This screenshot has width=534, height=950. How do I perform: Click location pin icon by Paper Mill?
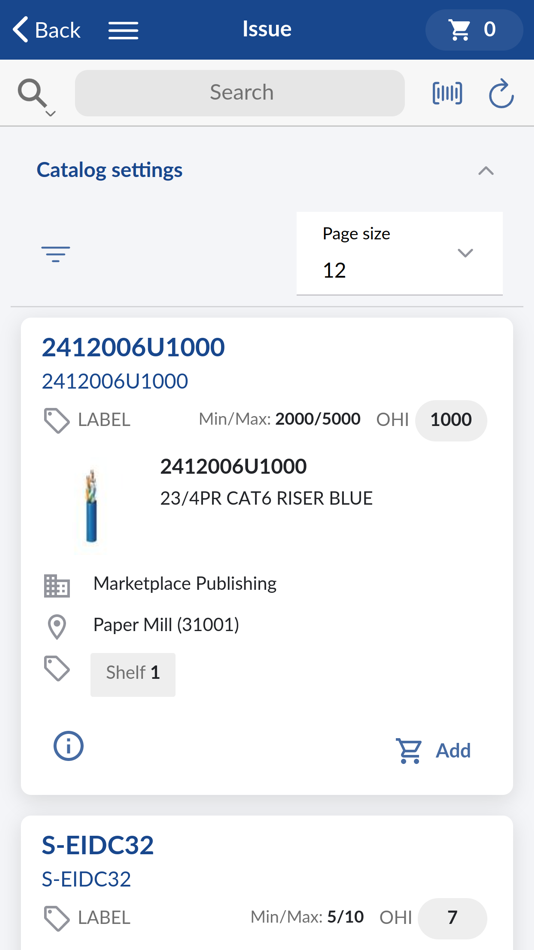click(57, 627)
